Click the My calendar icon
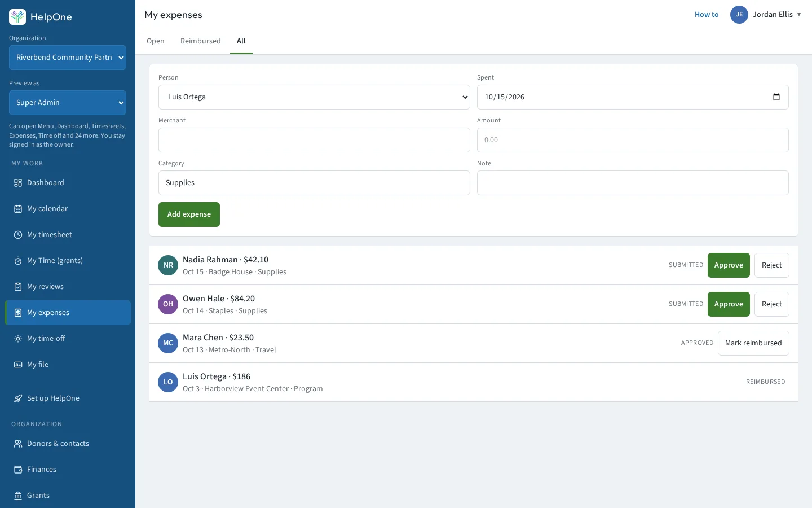Screen dimensions: 812x508 [18, 209]
